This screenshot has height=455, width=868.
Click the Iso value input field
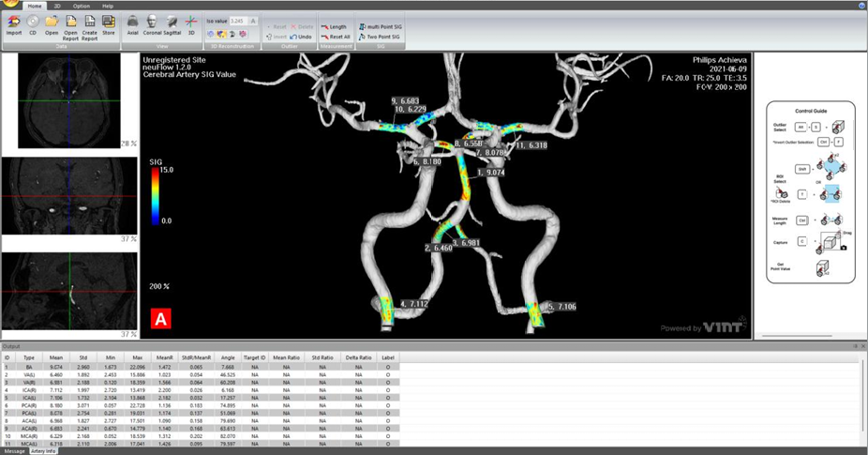point(238,21)
